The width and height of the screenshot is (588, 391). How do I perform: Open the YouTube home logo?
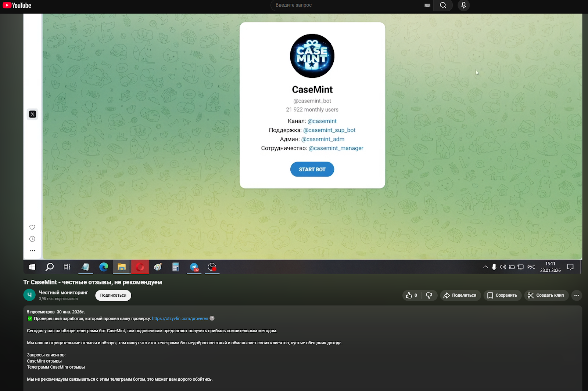[x=17, y=6]
